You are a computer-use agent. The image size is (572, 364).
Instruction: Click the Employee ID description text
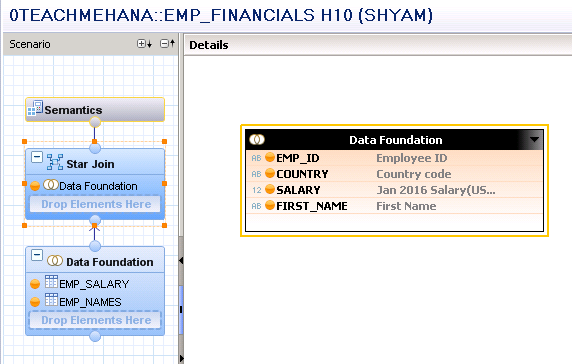pyautogui.click(x=411, y=158)
